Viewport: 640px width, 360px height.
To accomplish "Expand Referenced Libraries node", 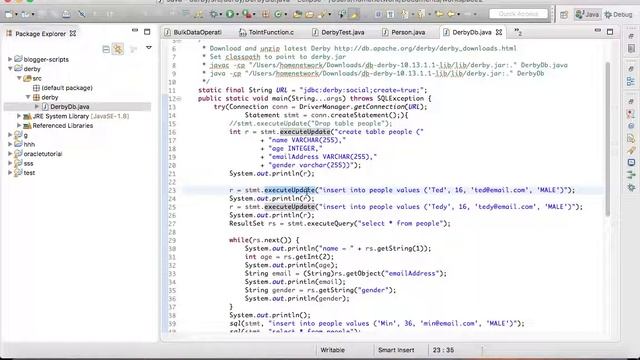I will point(19,125).
